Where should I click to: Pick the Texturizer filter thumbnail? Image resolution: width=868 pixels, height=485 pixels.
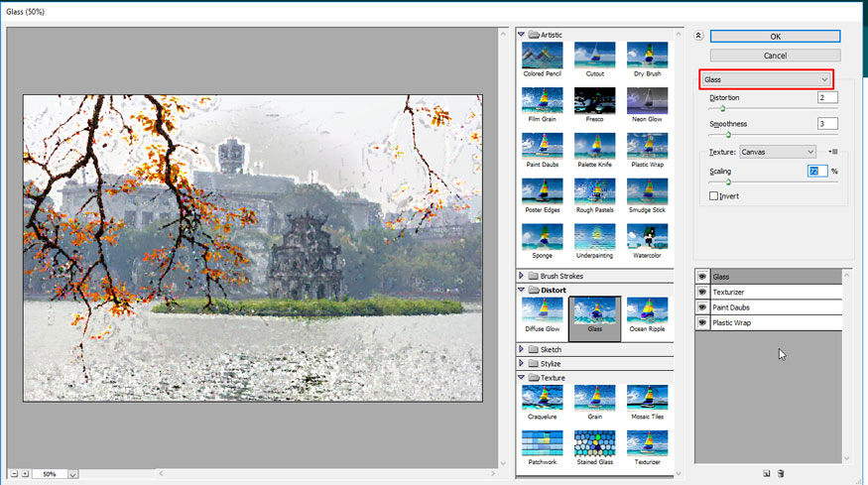tap(647, 444)
